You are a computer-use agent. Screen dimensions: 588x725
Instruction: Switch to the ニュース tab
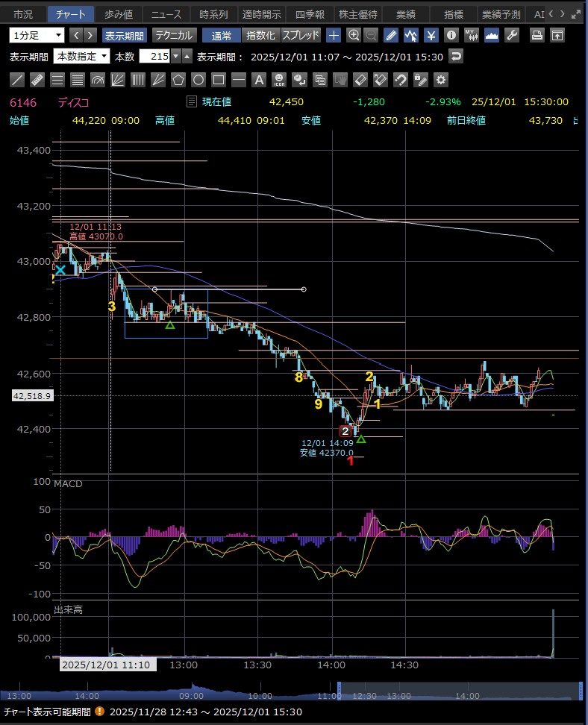pos(164,14)
